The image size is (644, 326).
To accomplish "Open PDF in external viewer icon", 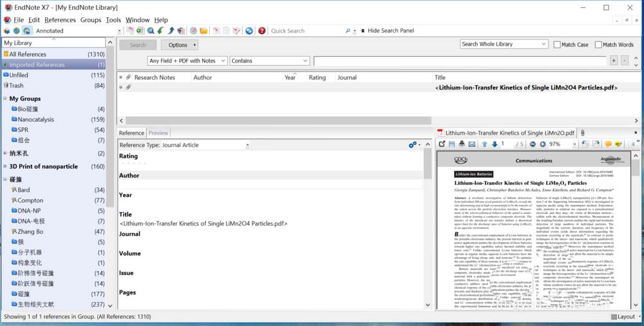I will (x=442, y=144).
